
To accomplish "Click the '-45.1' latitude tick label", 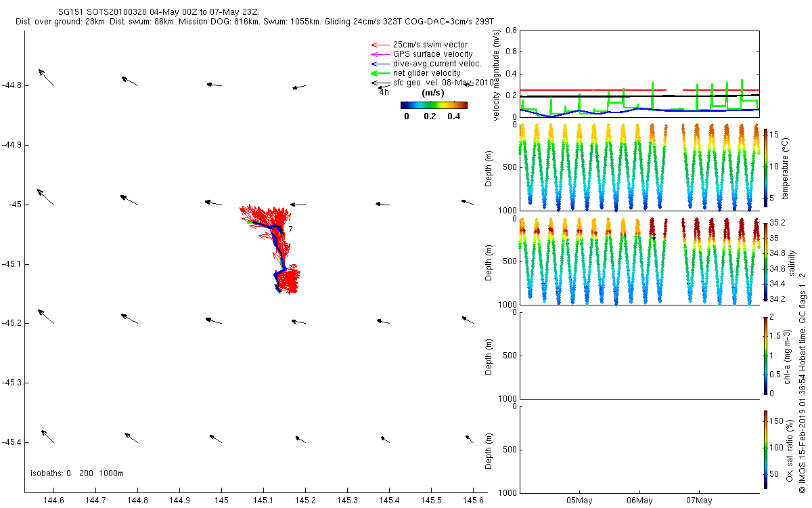I will coord(12,263).
